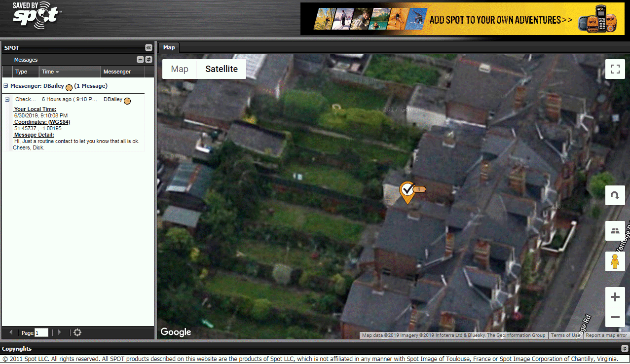Rotate the satellite map view
The height and width of the screenshot is (364, 630).
615,195
